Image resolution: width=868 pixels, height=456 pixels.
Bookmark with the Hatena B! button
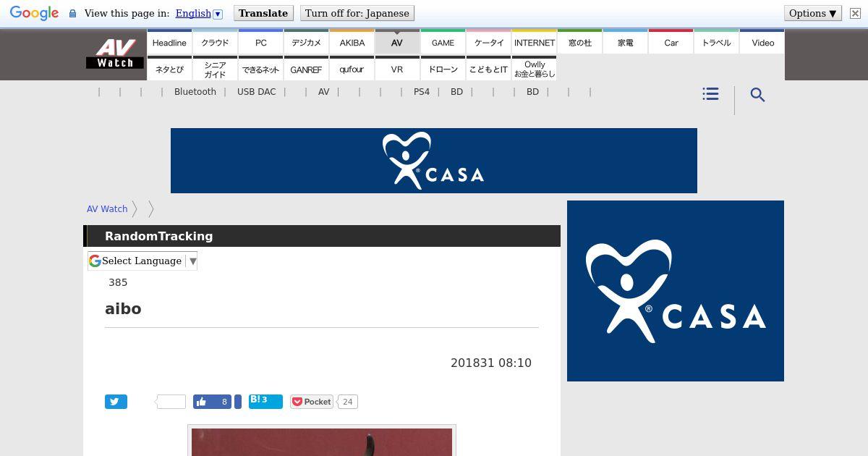coord(265,401)
